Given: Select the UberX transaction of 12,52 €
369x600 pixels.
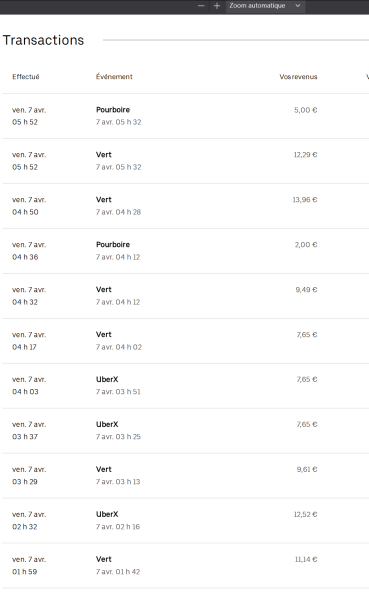Looking at the screenshot, I should click(186, 520).
